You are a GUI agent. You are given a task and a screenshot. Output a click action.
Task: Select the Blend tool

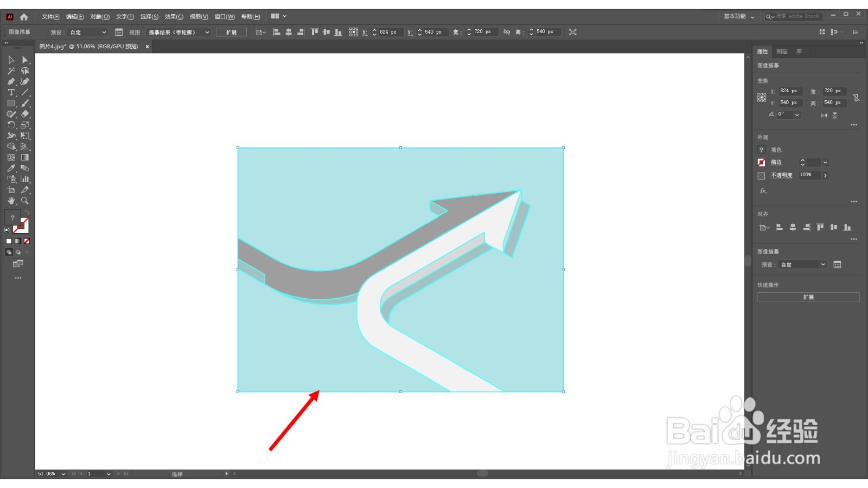[x=25, y=169]
